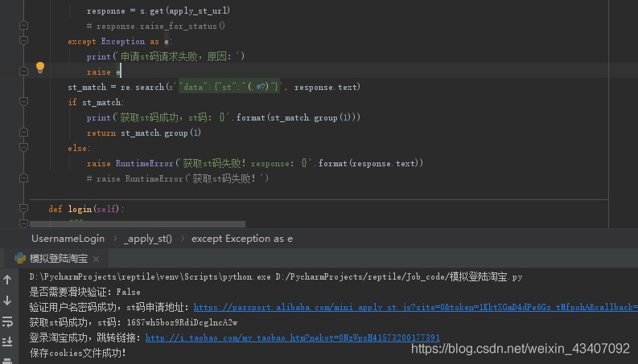Image resolution: width=638 pixels, height=364 pixels.
Task: Select _apply_st() in the breadcrumb bar
Action: point(147,239)
